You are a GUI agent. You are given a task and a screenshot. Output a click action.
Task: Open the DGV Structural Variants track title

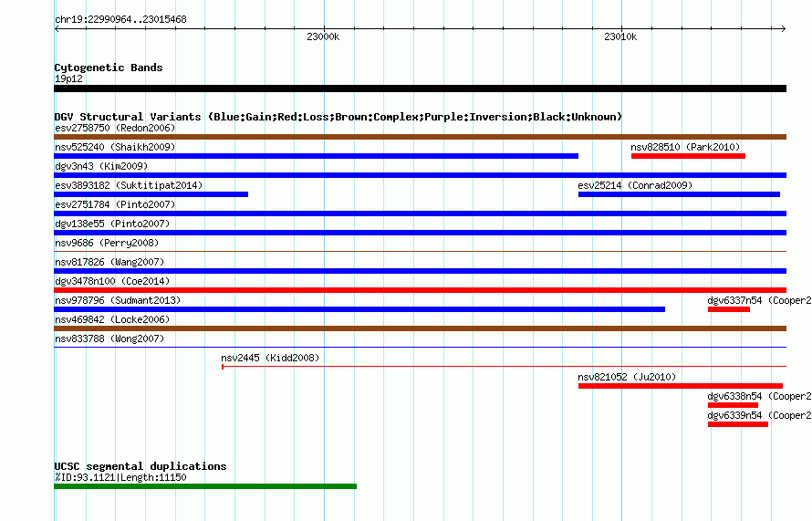click(338, 117)
